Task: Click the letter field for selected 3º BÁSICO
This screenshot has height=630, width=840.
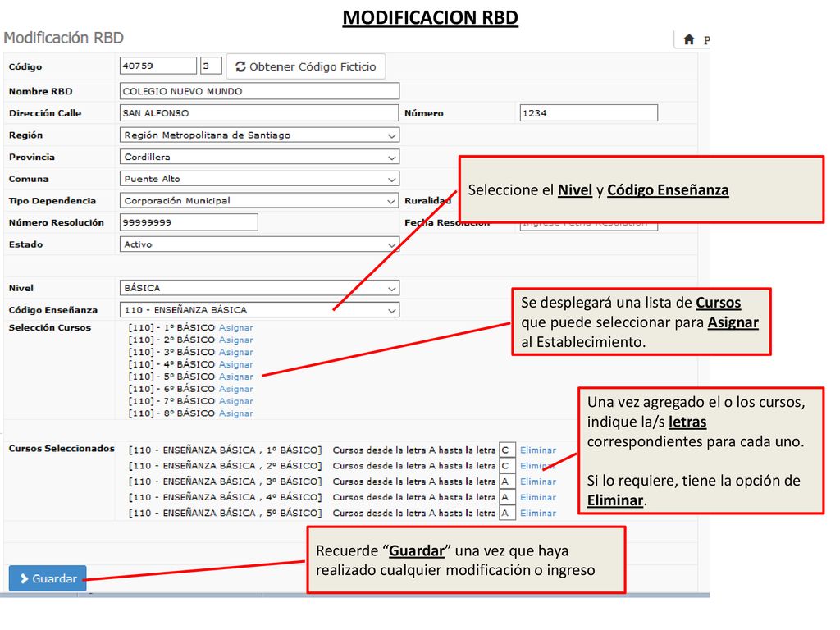Action: (x=507, y=482)
